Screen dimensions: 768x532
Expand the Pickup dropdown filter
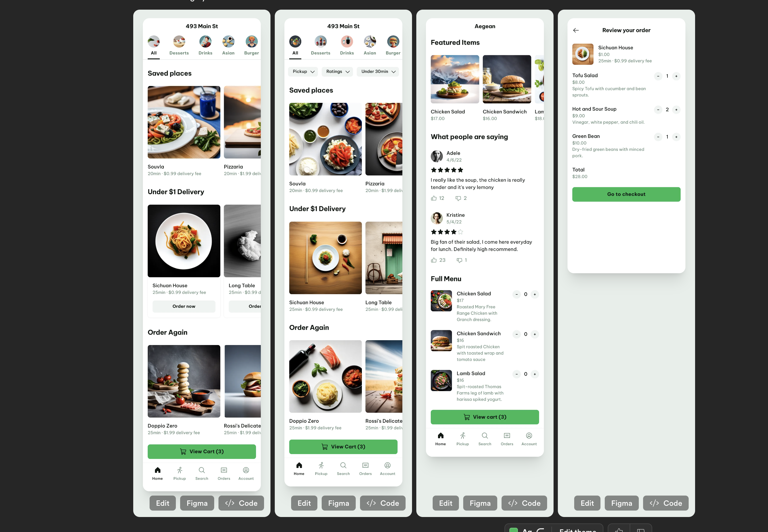(303, 71)
